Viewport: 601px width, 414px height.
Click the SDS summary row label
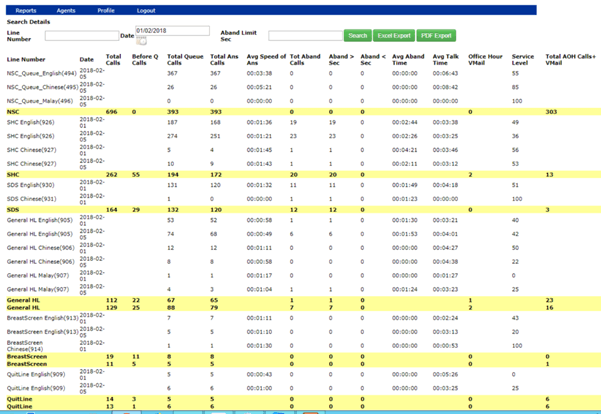[x=13, y=210]
